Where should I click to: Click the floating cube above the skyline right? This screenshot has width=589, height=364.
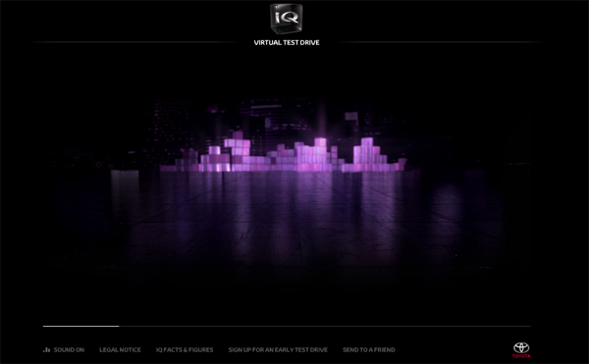[x=351, y=116]
